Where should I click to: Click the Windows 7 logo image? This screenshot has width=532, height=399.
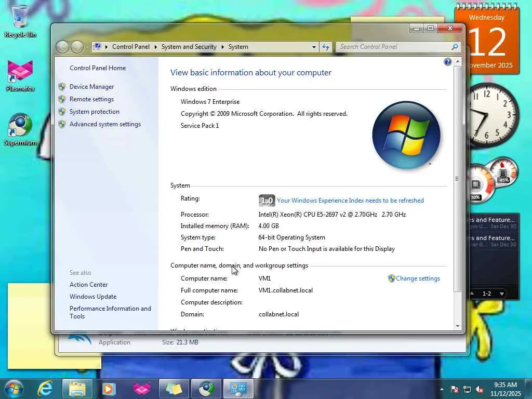tap(406, 135)
